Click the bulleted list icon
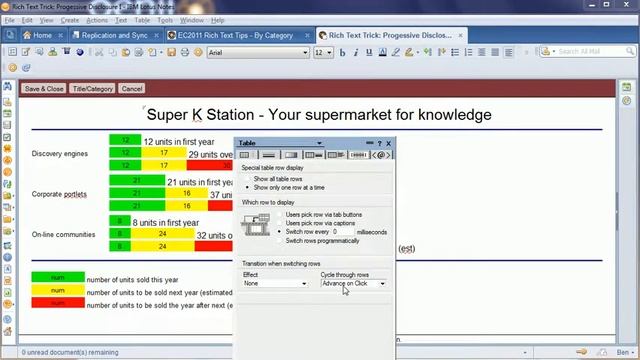 455,53
